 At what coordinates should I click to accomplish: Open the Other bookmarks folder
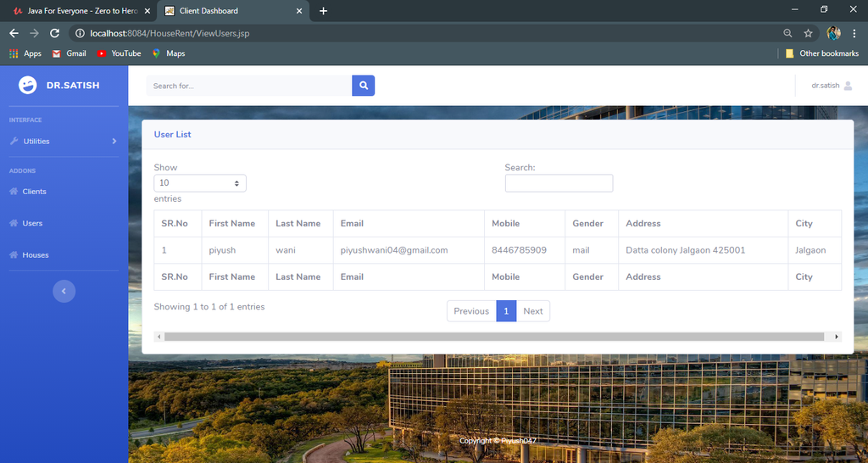point(822,53)
